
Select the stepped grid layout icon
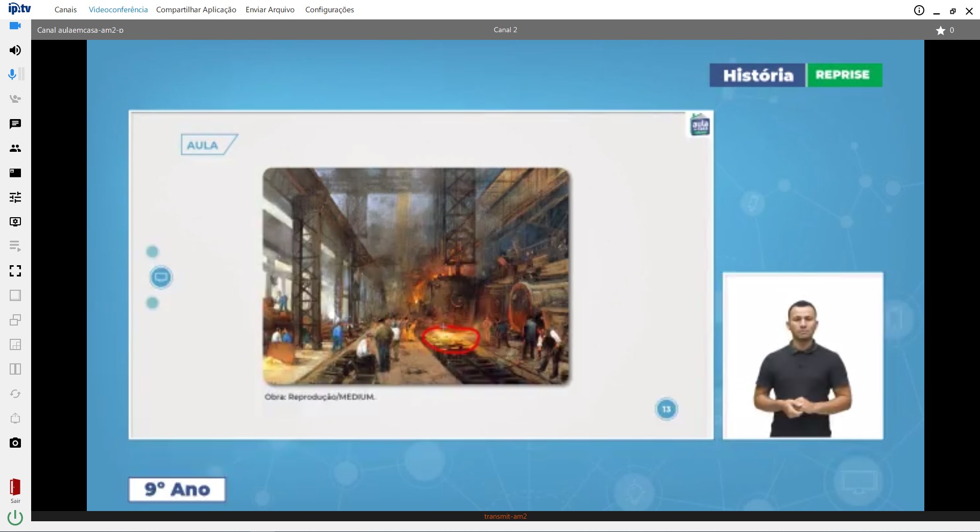pos(15,344)
